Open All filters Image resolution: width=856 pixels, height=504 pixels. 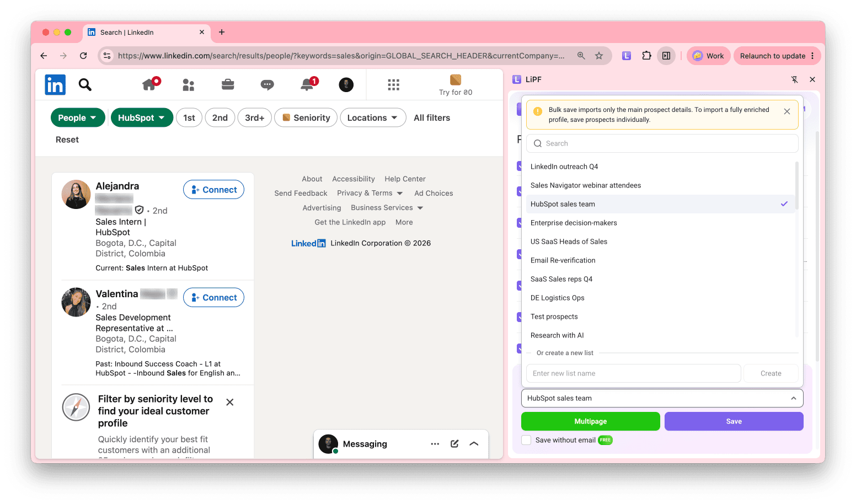click(x=432, y=117)
